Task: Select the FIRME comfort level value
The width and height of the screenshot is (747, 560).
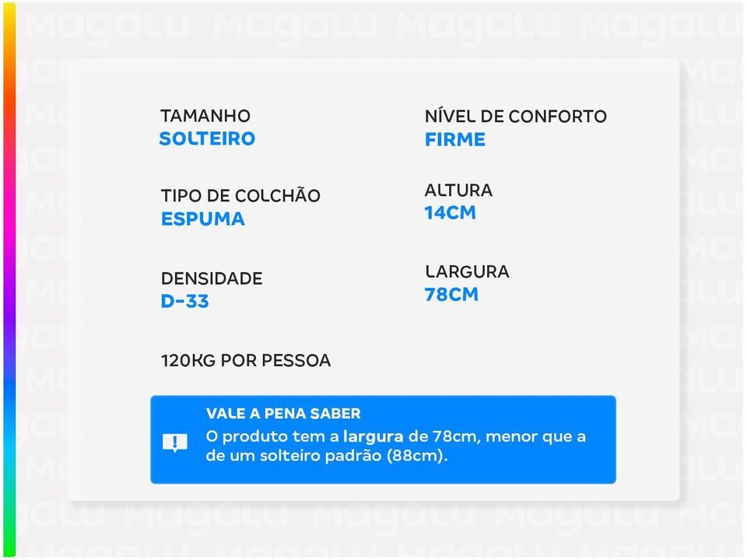Action: [454, 140]
